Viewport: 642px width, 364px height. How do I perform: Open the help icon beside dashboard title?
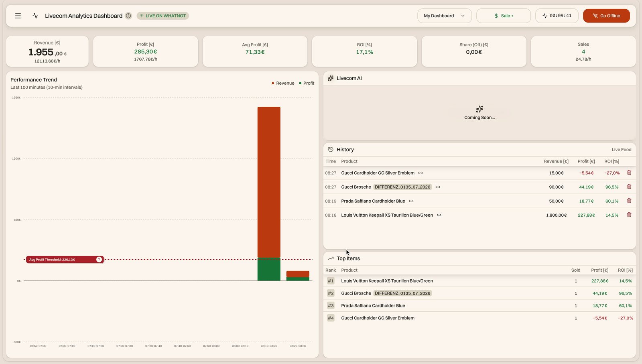[128, 16]
